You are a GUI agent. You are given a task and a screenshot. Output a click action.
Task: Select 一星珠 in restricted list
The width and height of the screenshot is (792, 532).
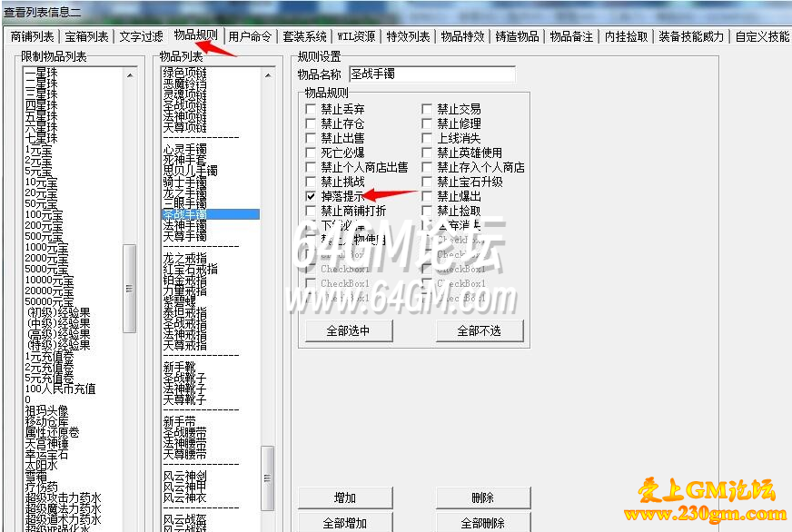tap(42, 73)
